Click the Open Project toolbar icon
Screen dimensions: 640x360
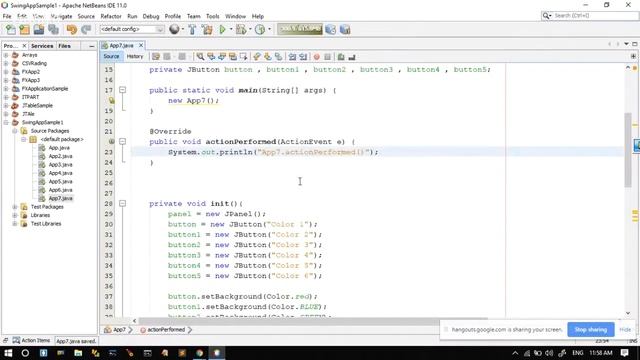(39, 29)
